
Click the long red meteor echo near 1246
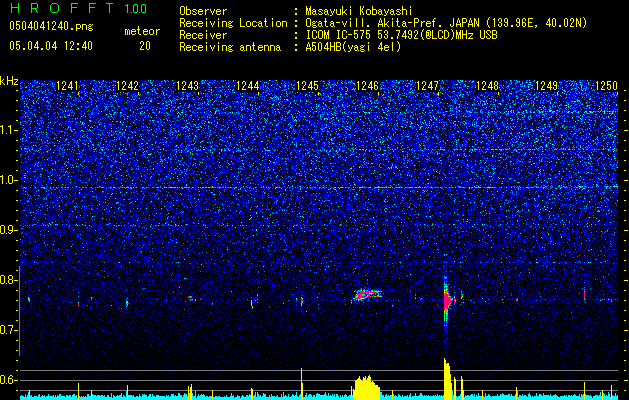pos(367,295)
